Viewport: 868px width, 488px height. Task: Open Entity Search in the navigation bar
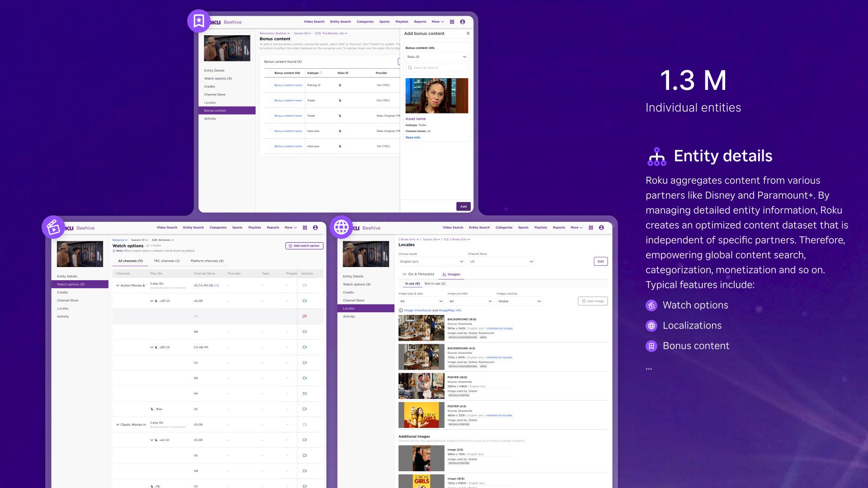coord(340,22)
